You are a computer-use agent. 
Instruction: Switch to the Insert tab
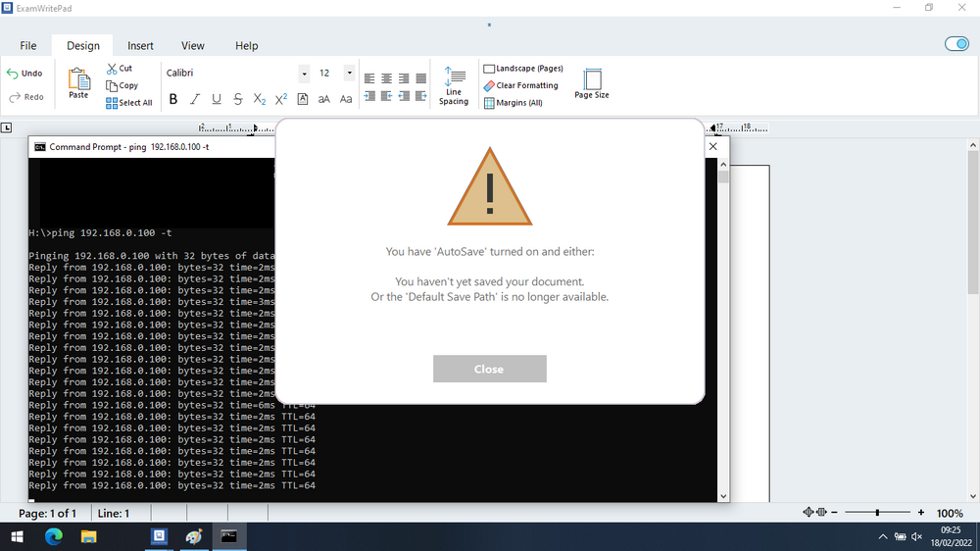140,46
